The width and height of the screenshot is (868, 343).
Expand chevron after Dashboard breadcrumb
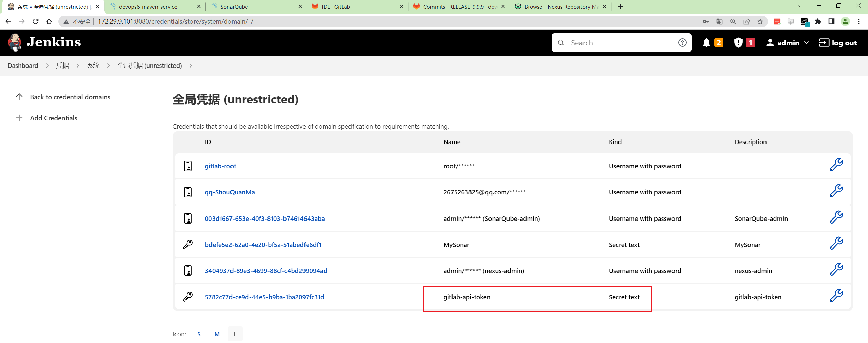tap(47, 66)
